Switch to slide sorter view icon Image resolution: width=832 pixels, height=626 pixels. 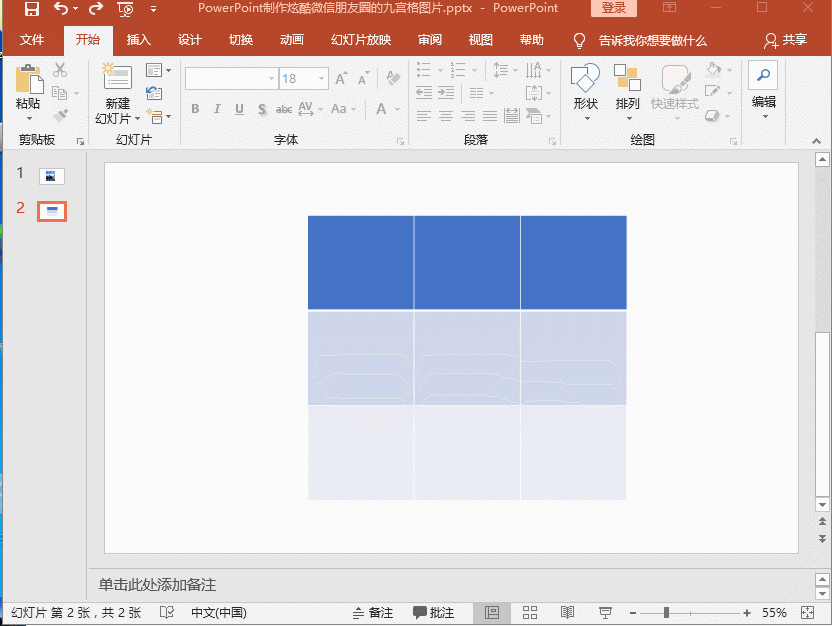coord(530,613)
